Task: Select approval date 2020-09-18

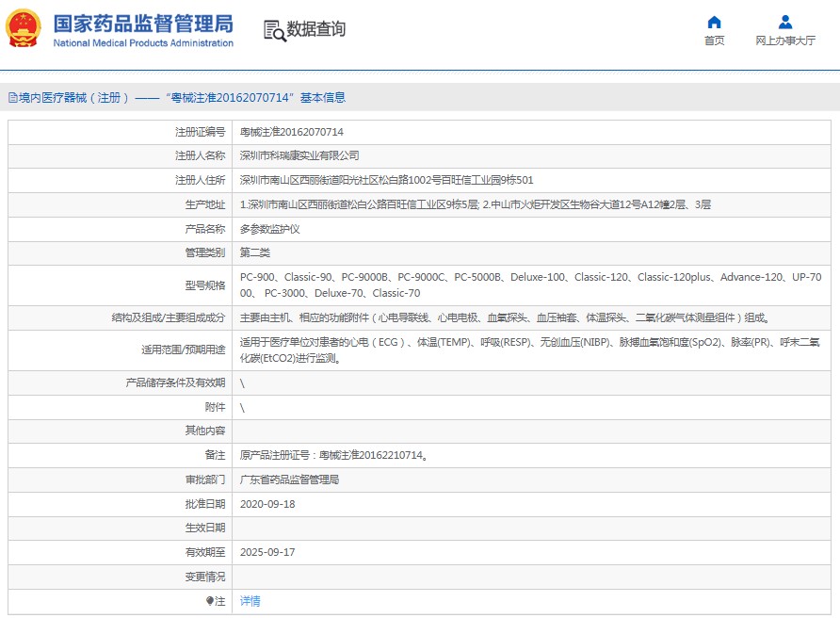Action: (267, 504)
